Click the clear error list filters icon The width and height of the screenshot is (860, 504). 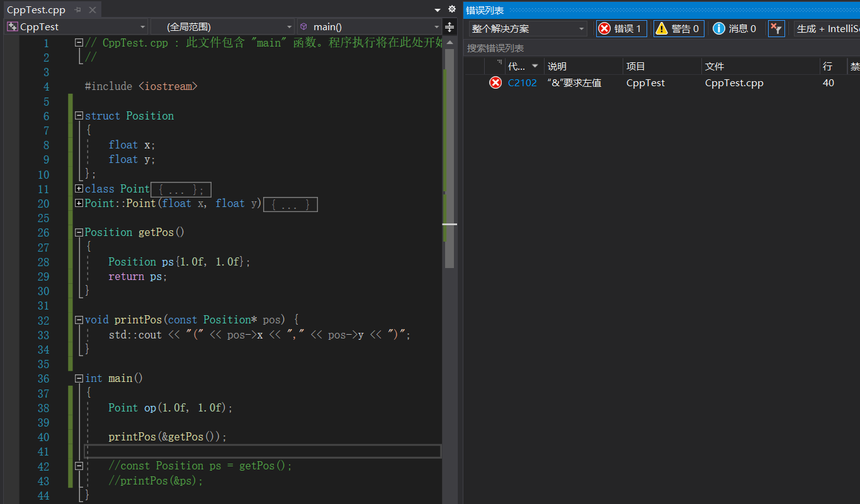tap(776, 28)
